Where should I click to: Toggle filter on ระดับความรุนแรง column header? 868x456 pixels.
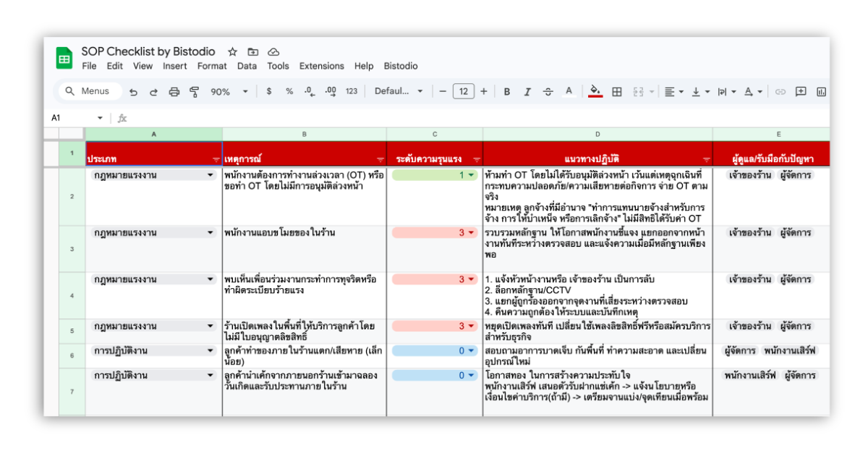click(x=476, y=159)
